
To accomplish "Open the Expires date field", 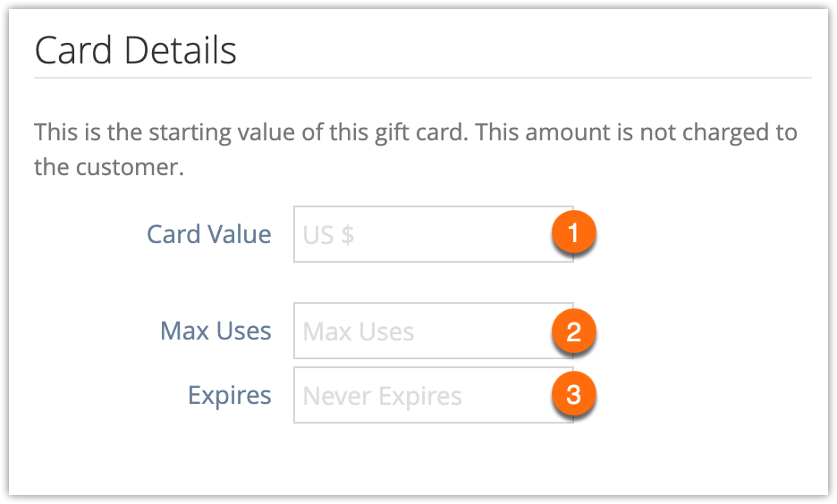I will point(434,395).
